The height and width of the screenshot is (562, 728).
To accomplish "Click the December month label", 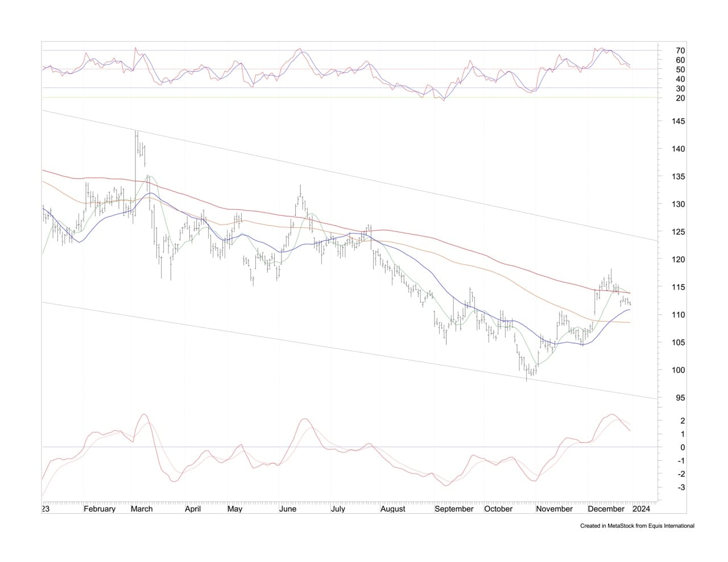I will (x=606, y=509).
